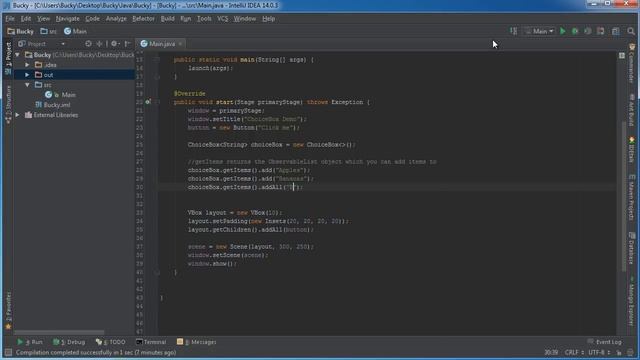Screen dimensions: 640x360
Task: Click Main breadcrumb in navigation bar
Action: click(x=76, y=31)
